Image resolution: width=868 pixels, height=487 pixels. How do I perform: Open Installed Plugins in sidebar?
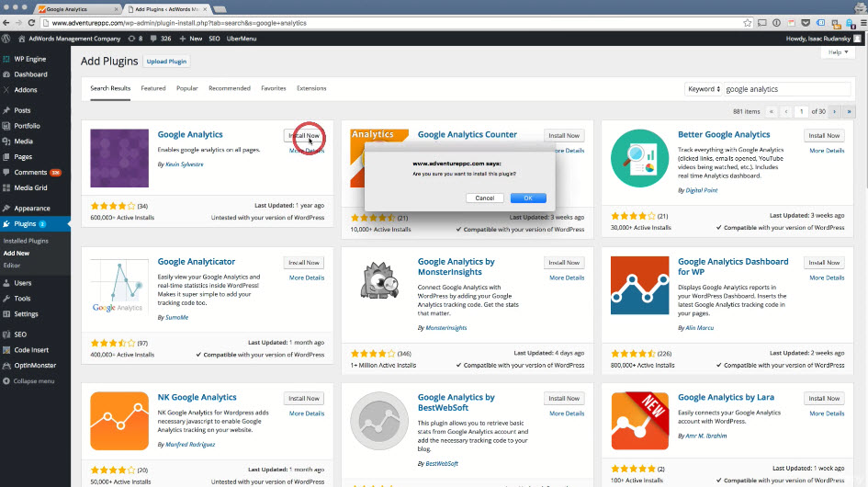(x=26, y=241)
